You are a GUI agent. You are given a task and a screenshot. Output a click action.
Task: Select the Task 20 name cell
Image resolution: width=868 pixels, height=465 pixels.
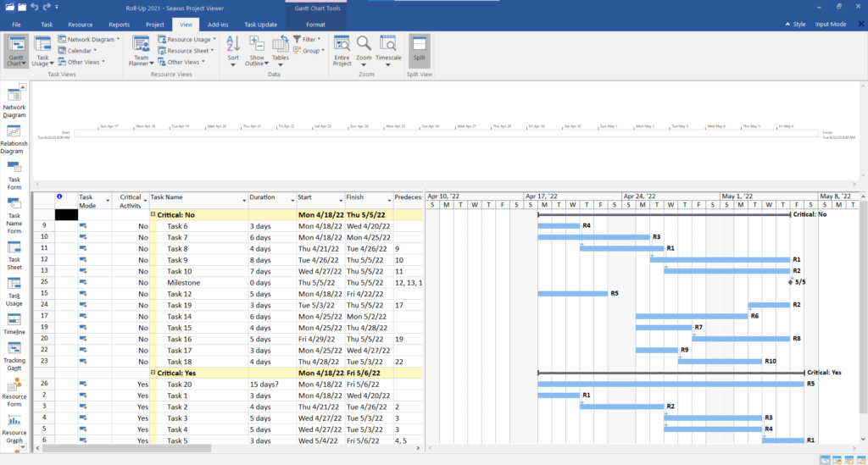tap(198, 385)
